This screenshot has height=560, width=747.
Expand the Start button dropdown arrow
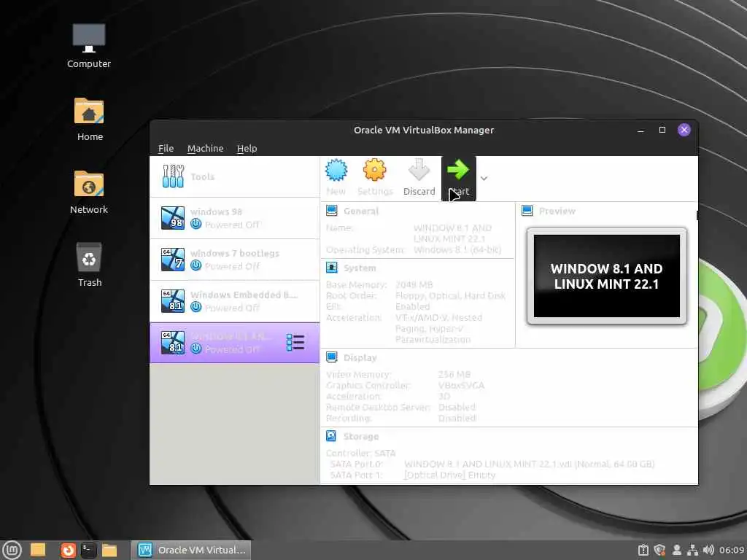pyautogui.click(x=484, y=179)
